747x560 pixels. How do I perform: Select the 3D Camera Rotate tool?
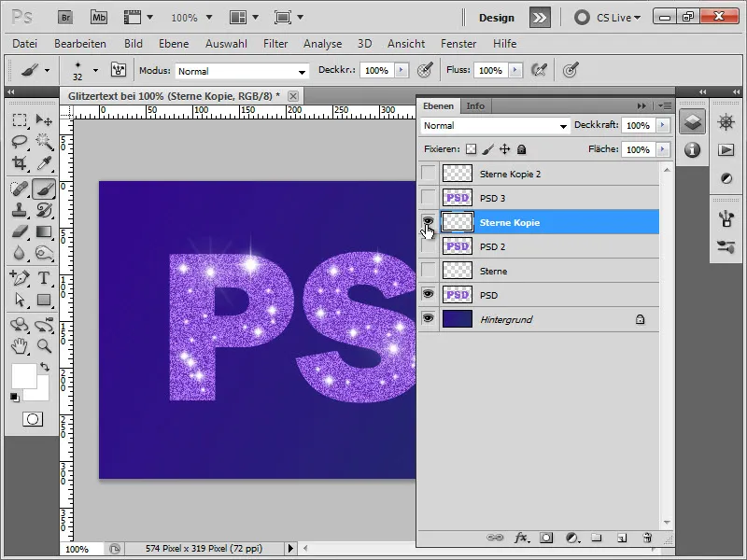(x=44, y=325)
